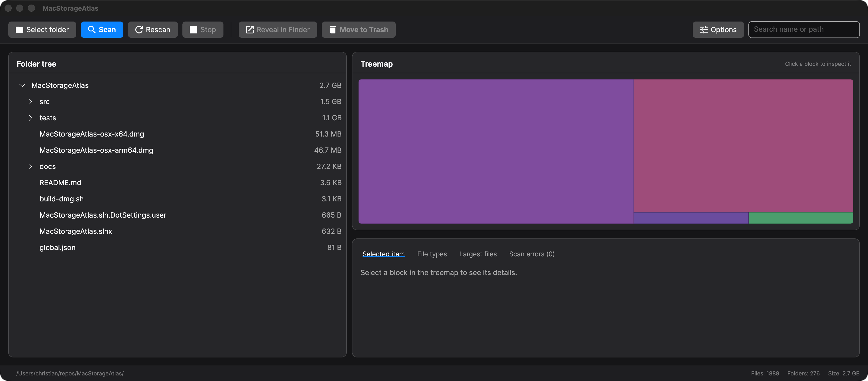This screenshot has width=868, height=381.
Task: Switch to the Selected item tab
Action: (384, 254)
